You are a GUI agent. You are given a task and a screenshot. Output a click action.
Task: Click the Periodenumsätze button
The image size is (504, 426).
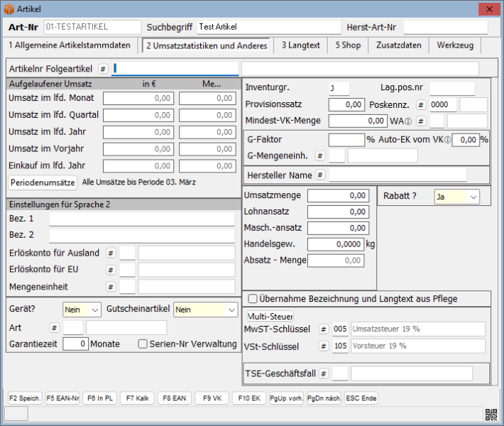pos(43,182)
